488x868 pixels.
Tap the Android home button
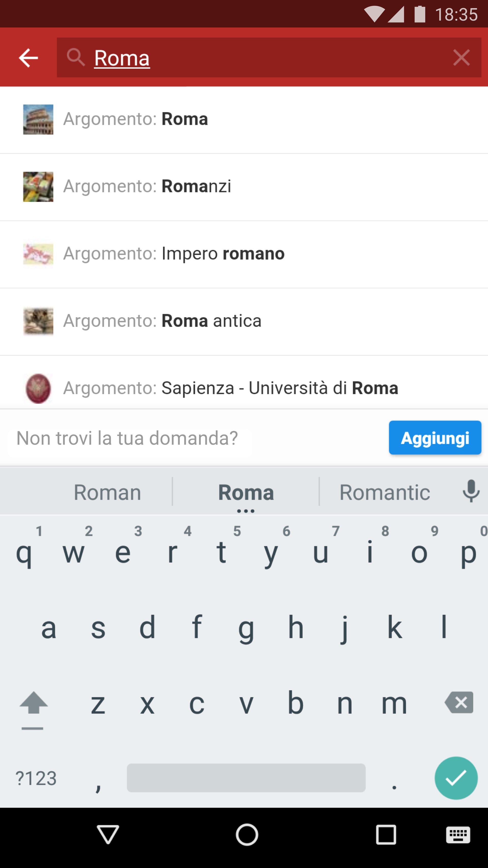click(x=247, y=835)
